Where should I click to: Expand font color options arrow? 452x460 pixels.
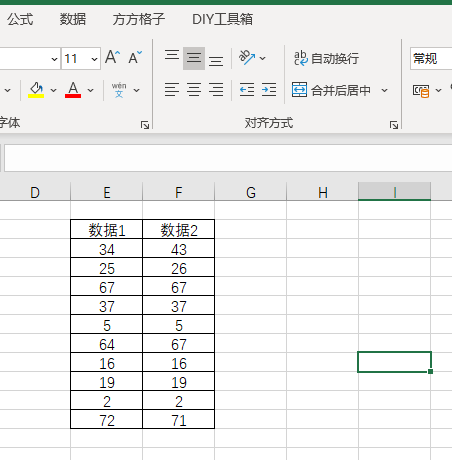tap(90, 90)
